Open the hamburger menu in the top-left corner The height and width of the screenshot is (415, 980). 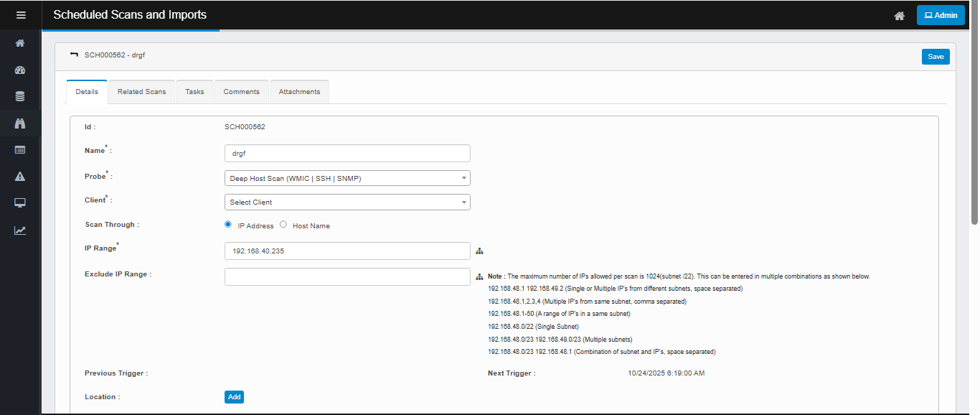21,15
